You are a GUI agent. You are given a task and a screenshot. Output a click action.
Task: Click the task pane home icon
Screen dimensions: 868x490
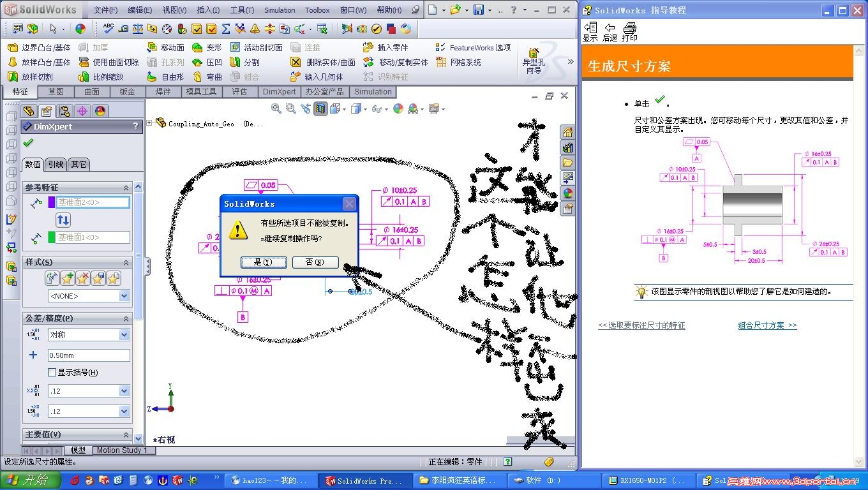tap(567, 132)
